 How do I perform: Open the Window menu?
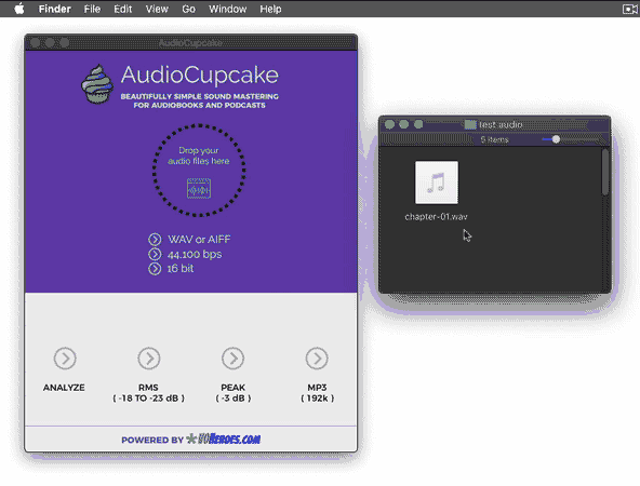point(228,9)
